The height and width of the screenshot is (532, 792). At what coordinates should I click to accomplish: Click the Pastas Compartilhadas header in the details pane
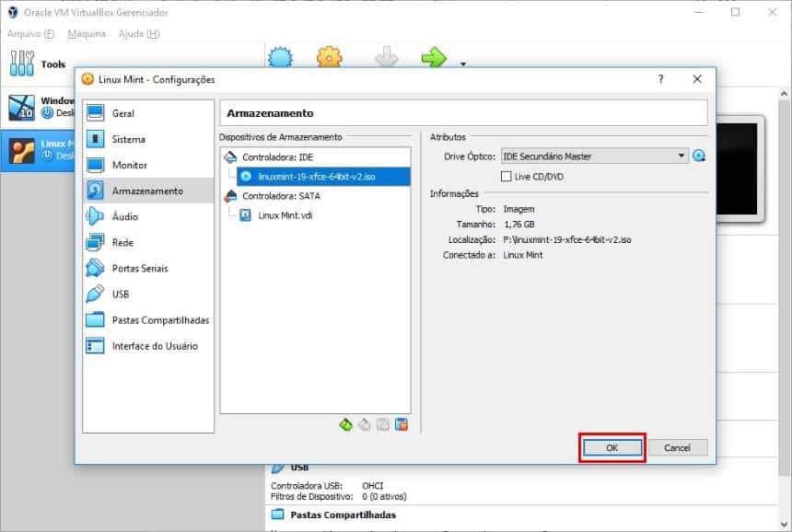pyautogui.click(x=343, y=515)
